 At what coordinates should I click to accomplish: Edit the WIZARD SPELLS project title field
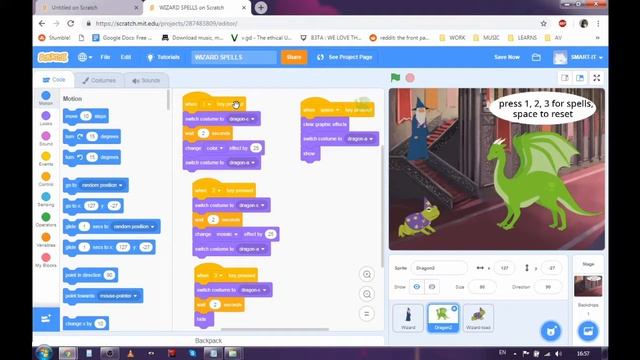point(234,57)
